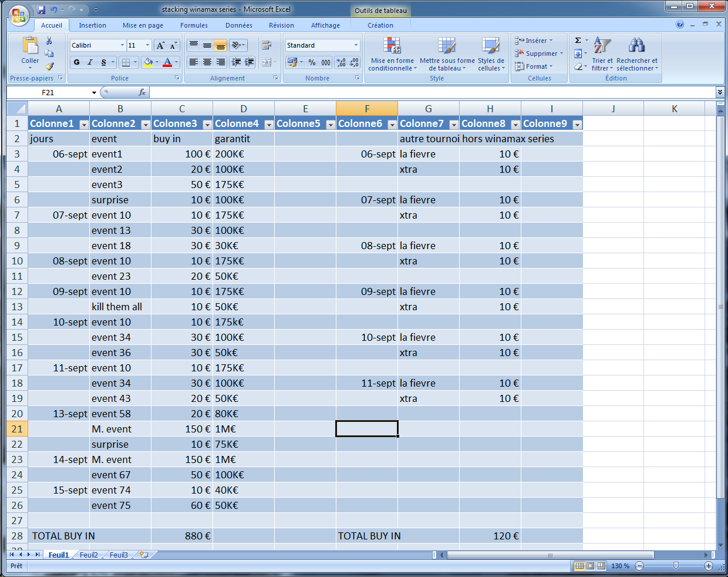Screen dimensions: 728x577
Task: Cut the selection with the scissors icon
Action: (49, 41)
